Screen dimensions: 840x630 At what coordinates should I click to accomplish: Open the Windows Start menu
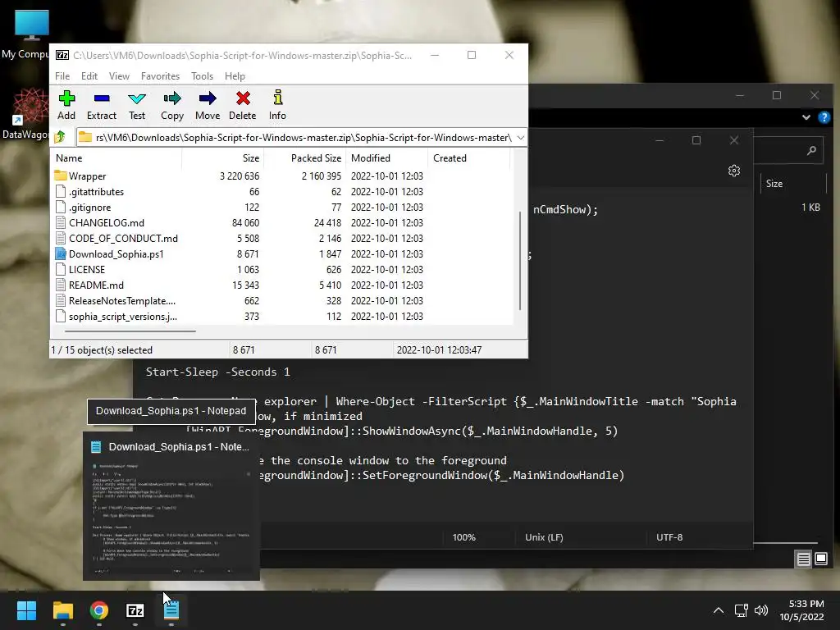coord(26,610)
